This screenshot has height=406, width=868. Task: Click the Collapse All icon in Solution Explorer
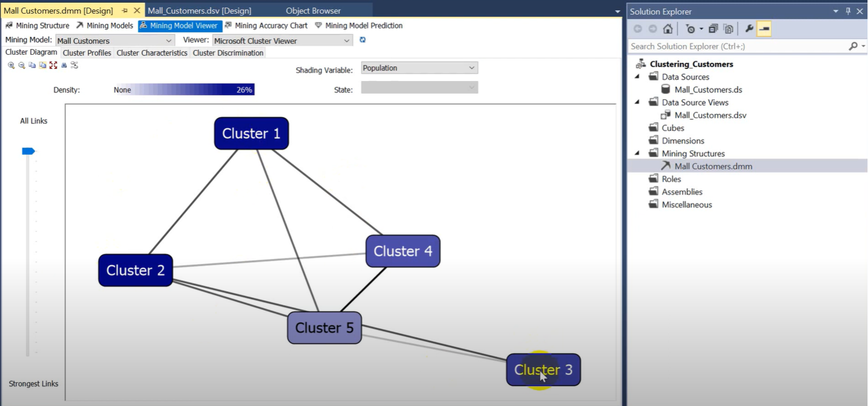pyautogui.click(x=713, y=29)
